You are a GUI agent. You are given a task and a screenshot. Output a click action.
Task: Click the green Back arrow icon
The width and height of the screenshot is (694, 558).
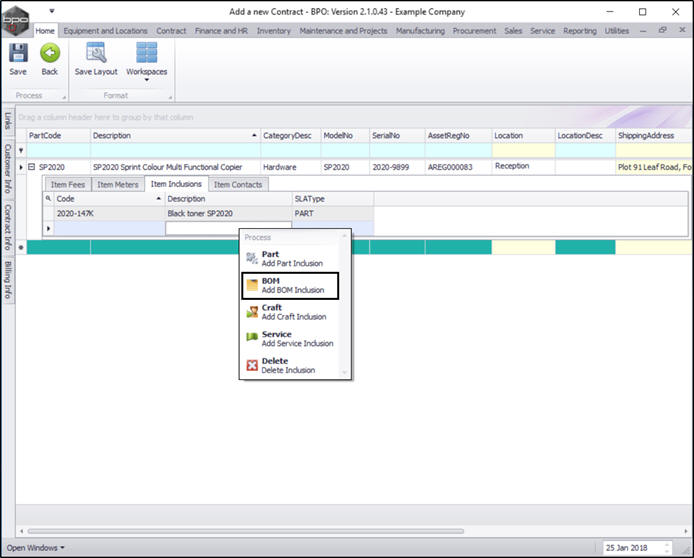[x=50, y=53]
